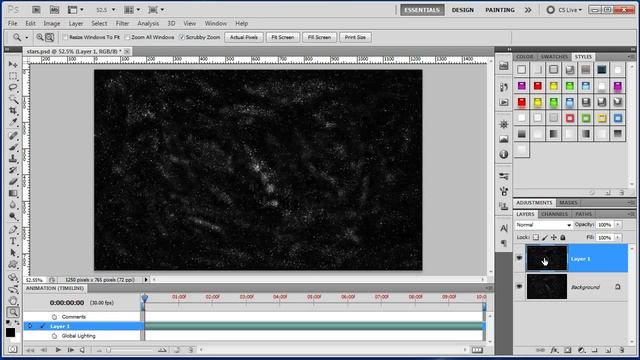Switch to the Design workspace
The height and width of the screenshot is (360, 640).
[x=463, y=10]
